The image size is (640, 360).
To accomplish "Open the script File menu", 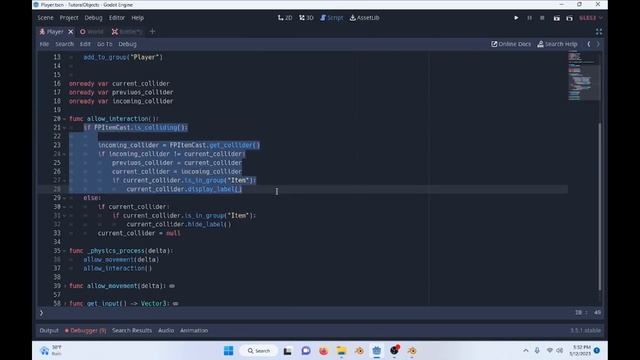I will pyautogui.click(x=44, y=44).
